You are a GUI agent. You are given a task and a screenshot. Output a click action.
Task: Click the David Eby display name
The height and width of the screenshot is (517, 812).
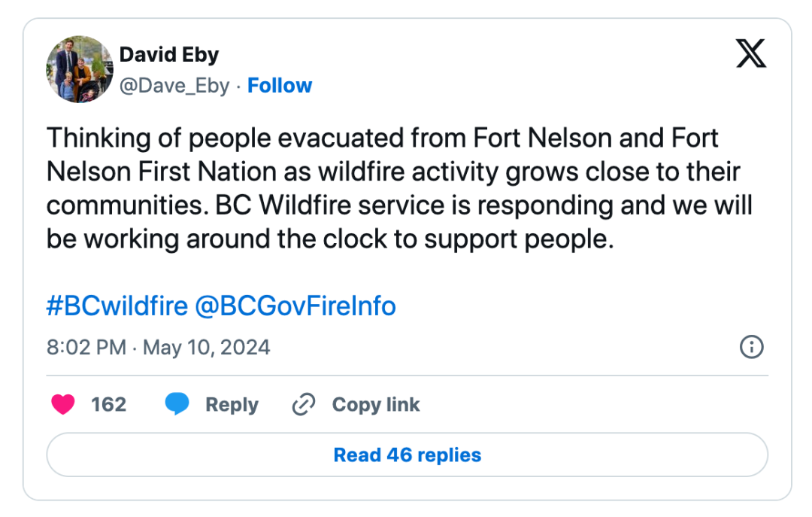(x=168, y=55)
